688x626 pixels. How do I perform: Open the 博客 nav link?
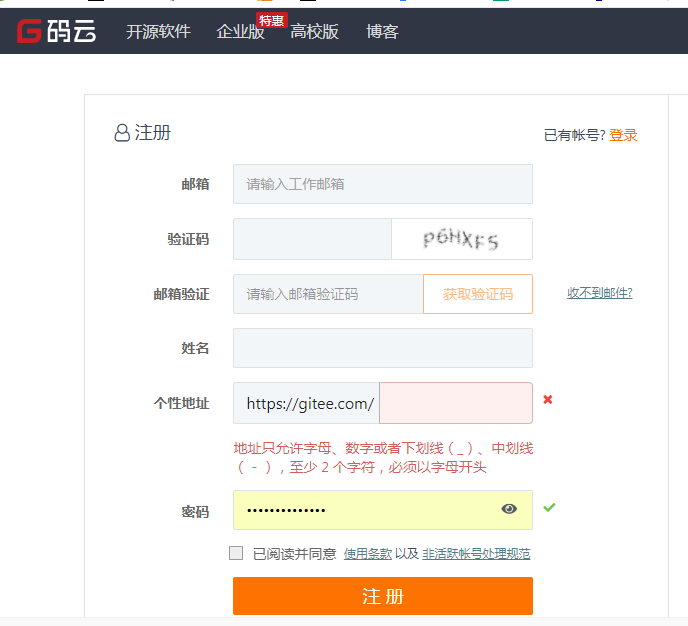[x=382, y=32]
